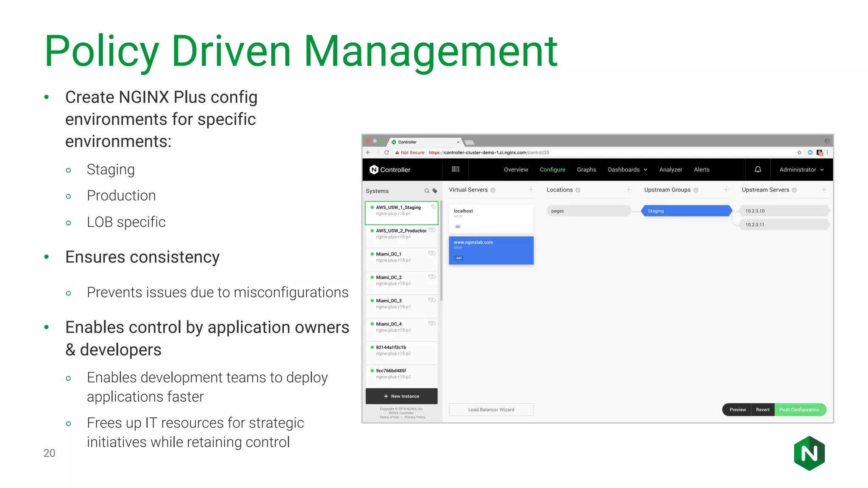Filter systems by tag icon
This screenshot has width=868, height=488.
(x=435, y=191)
